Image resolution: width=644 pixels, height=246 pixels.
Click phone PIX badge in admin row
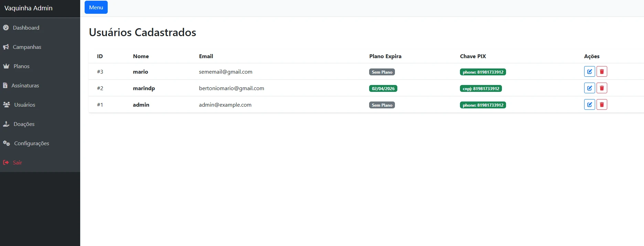(483, 105)
